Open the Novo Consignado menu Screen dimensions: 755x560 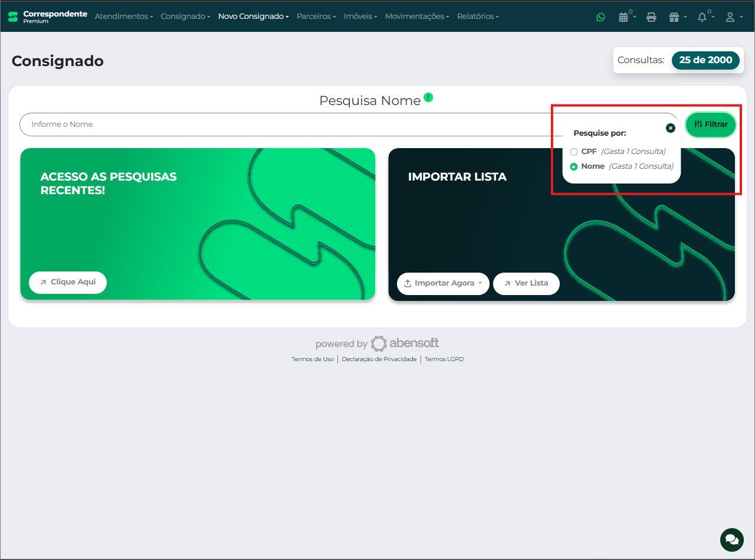click(x=253, y=17)
